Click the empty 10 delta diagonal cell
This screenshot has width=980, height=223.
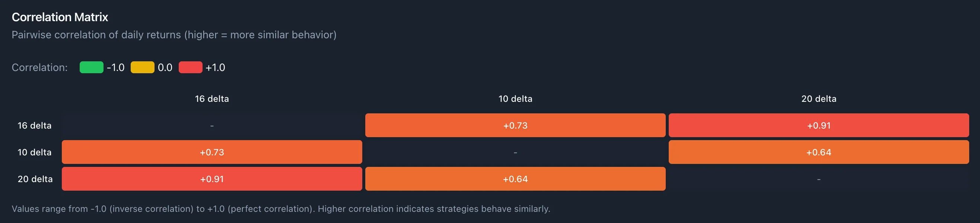coord(515,152)
